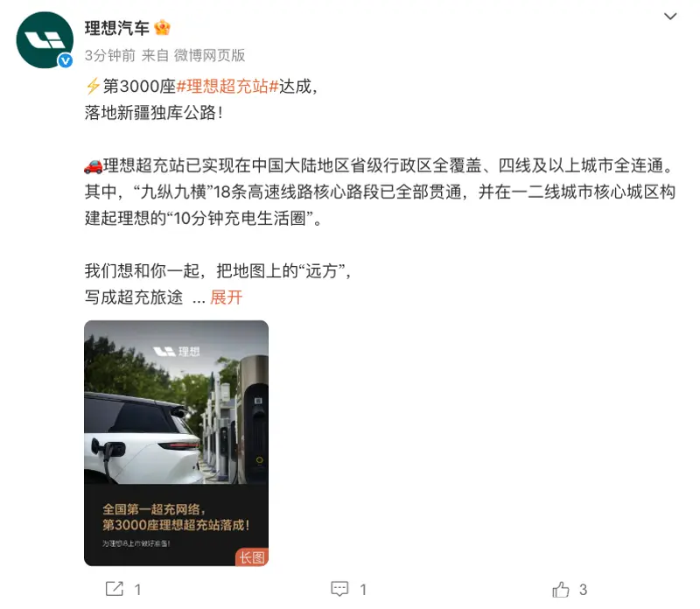
Task: Open the 理想汽车 account name link
Action: [x=116, y=28]
